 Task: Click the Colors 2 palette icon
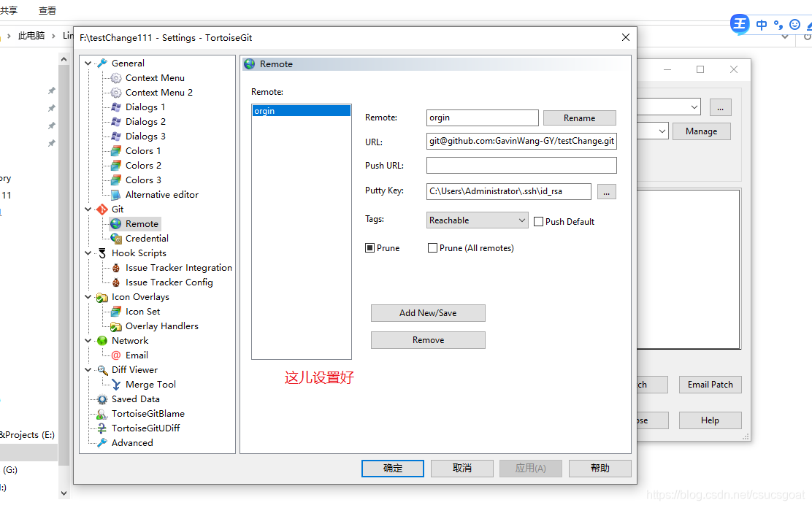[x=116, y=166]
